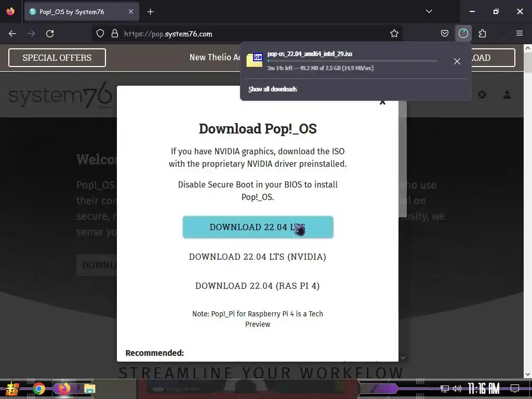
Task: Launch Google Chrome from the taskbar
Action: (39, 389)
